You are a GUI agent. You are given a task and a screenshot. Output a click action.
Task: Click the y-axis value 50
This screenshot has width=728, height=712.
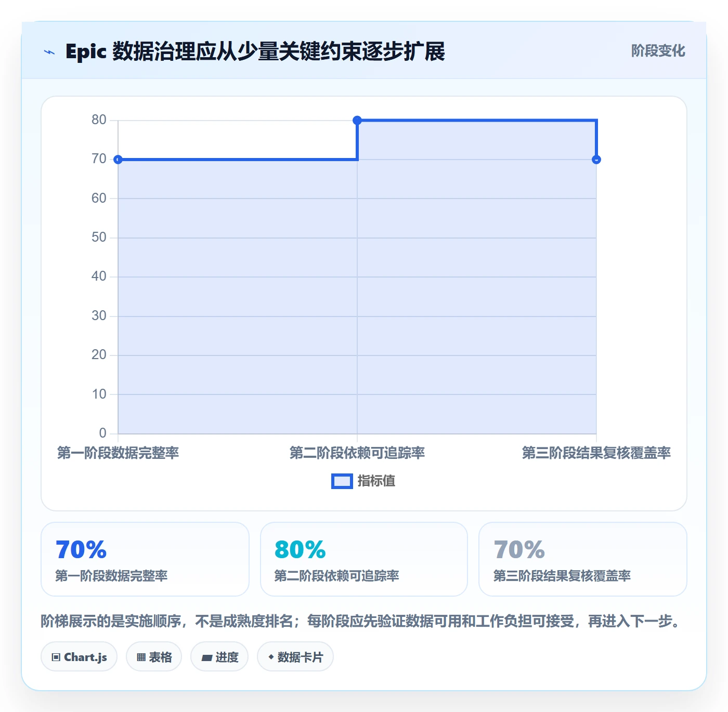99,238
